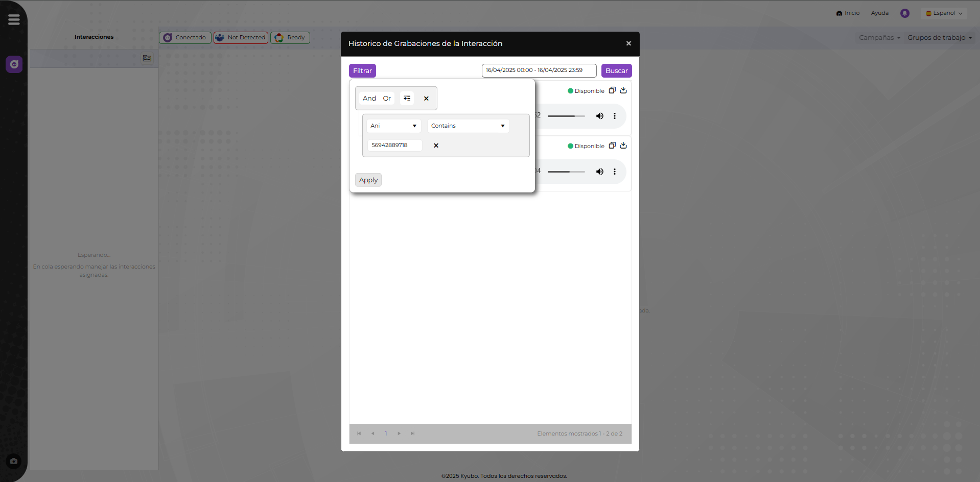Open the voicemail icon in Interacciones panel
980x482 pixels.
(x=147, y=59)
